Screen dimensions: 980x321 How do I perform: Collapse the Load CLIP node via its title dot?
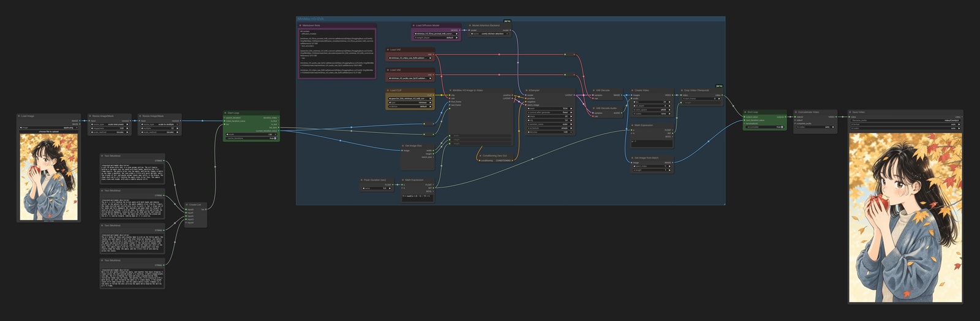coord(388,91)
